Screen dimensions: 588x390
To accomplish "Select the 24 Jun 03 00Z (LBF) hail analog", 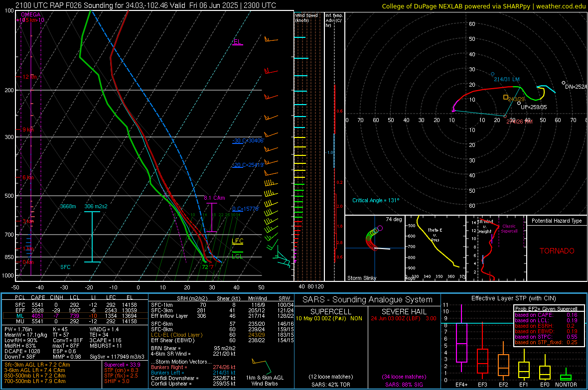I will tap(404, 318).
